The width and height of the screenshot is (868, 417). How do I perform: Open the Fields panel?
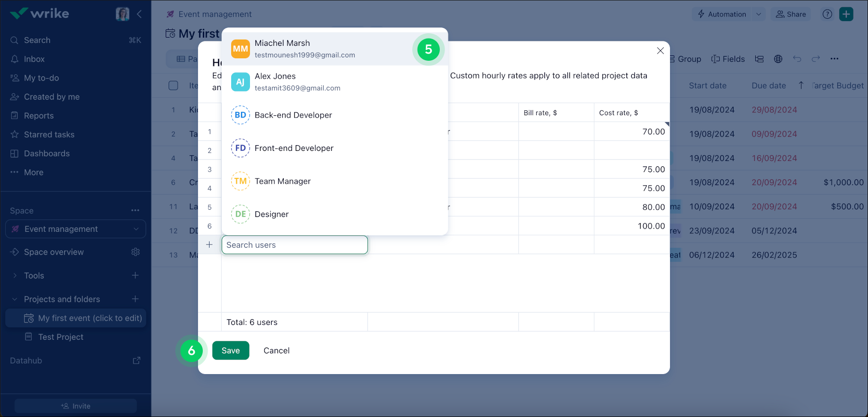[728, 59]
